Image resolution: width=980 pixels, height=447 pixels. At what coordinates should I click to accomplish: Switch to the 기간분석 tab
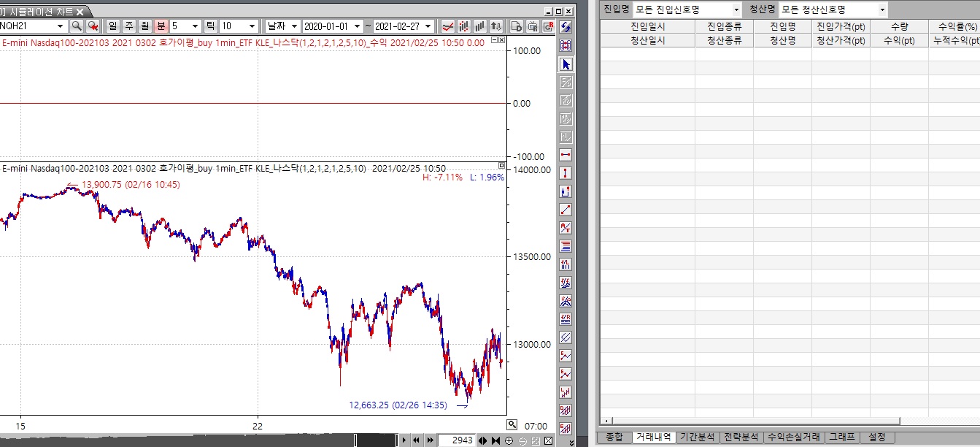click(x=697, y=437)
